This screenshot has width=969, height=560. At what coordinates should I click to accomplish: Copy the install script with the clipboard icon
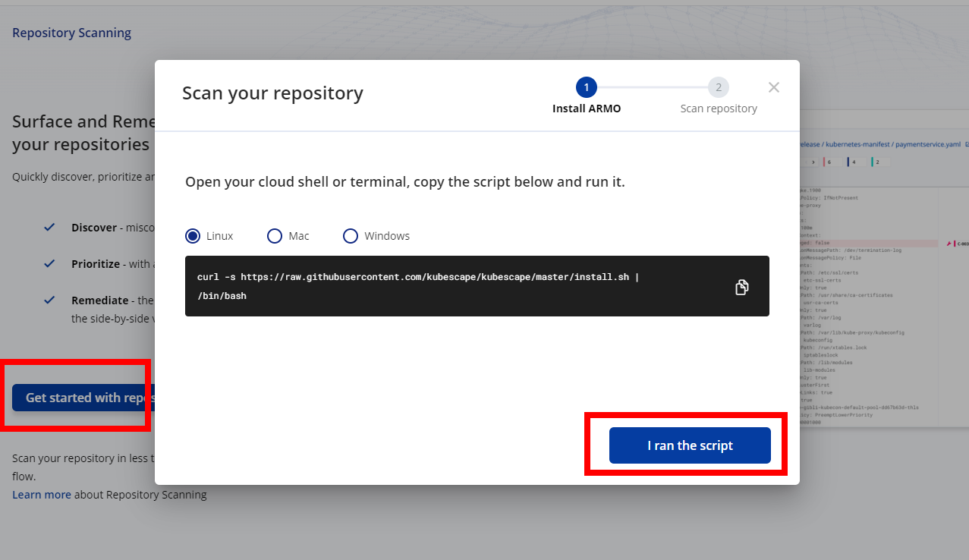[742, 287]
